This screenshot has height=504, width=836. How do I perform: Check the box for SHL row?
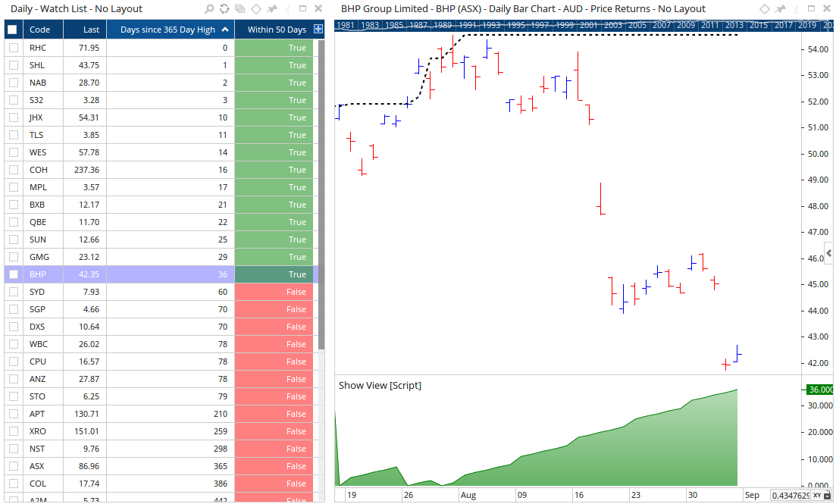14,65
